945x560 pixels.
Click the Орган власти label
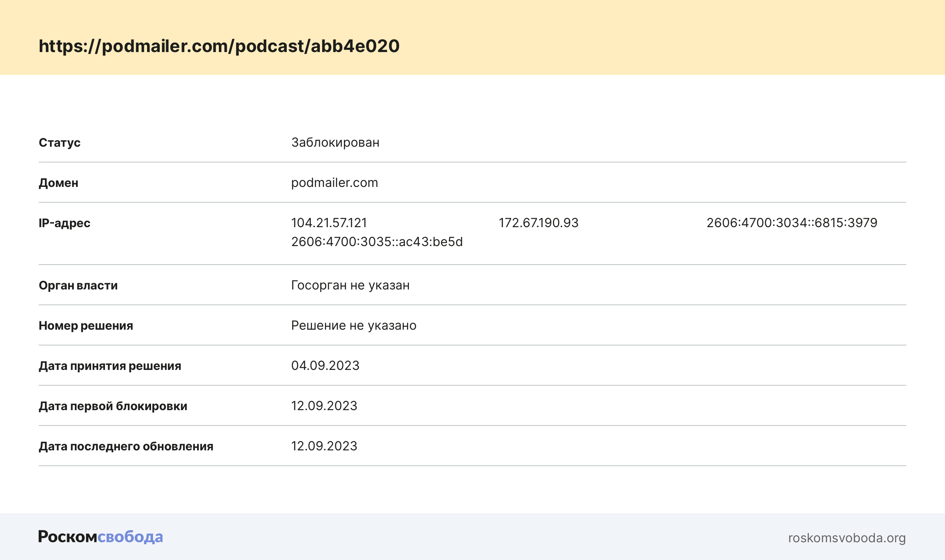78,285
